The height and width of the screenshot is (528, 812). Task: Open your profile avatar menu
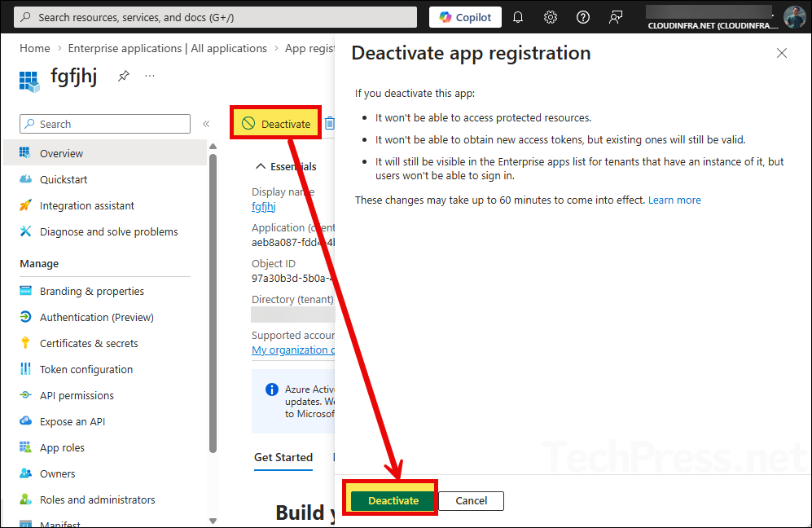tap(795, 16)
